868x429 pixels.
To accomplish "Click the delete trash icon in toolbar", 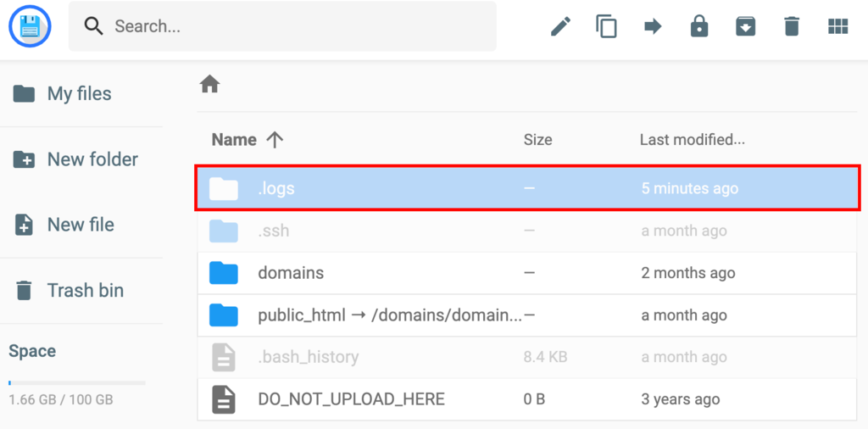I will coord(792,26).
